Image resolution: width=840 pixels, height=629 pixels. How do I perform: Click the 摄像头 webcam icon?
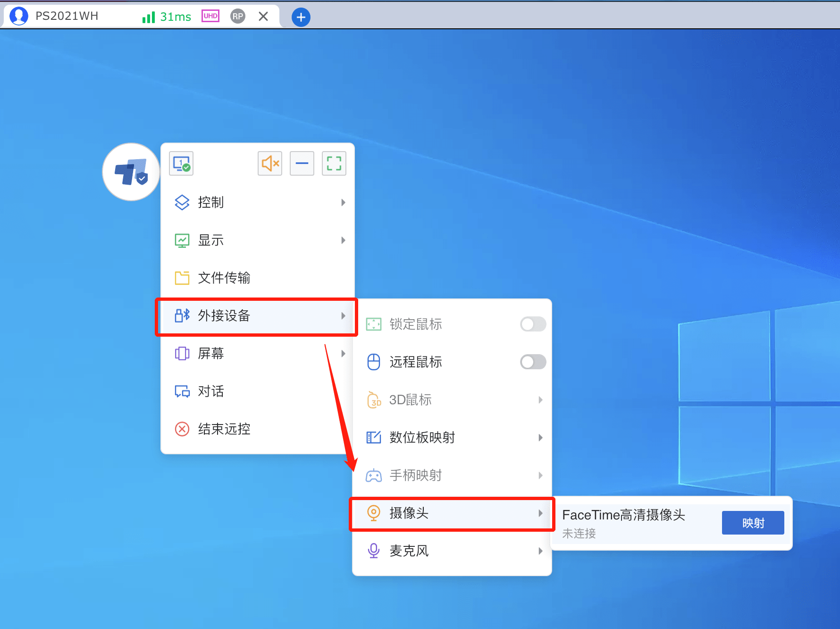pos(374,513)
